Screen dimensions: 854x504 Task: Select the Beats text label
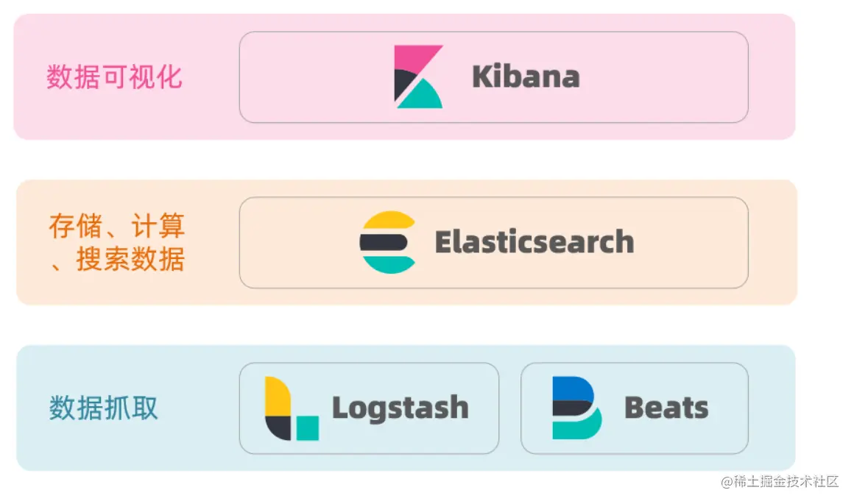(666, 408)
